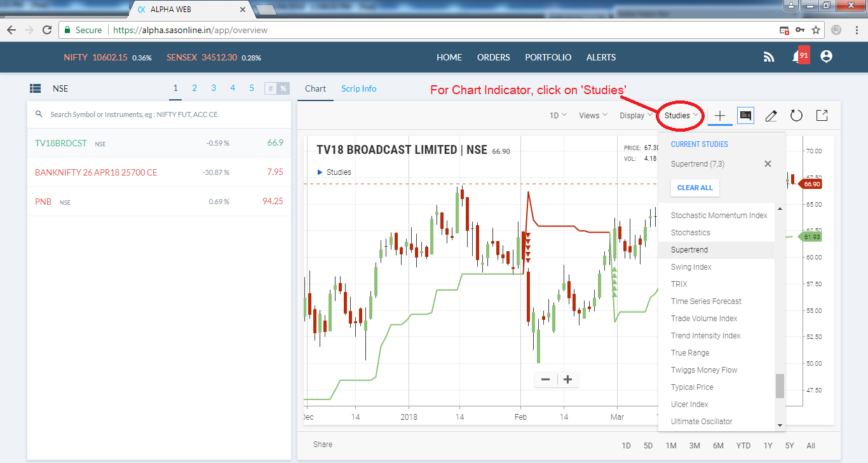Screen dimensions: 868x463
Task: Add the Supertrend study from list
Action: click(717, 250)
